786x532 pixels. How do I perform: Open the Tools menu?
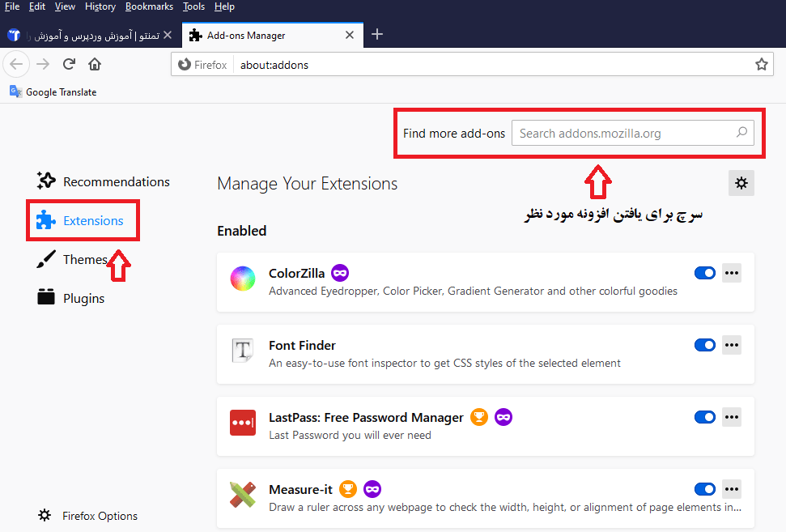pyautogui.click(x=193, y=6)
